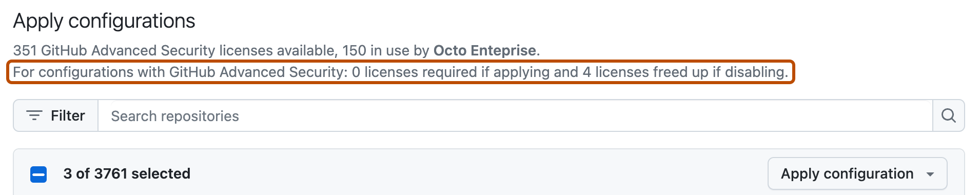Click the caret arrow beside Apply configuration
This screenshot has height=195, width=980.
tap(930, 174)
